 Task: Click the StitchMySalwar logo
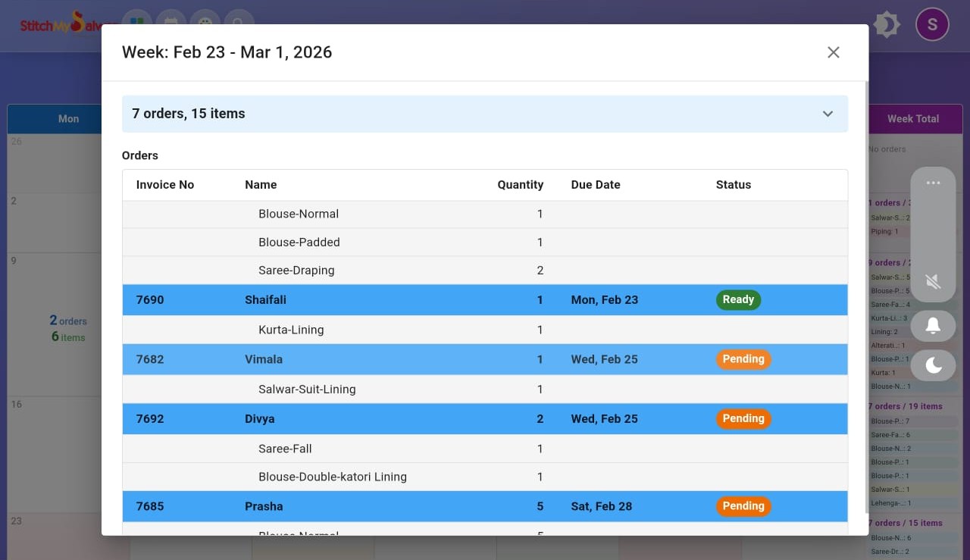tap(64, 25)
